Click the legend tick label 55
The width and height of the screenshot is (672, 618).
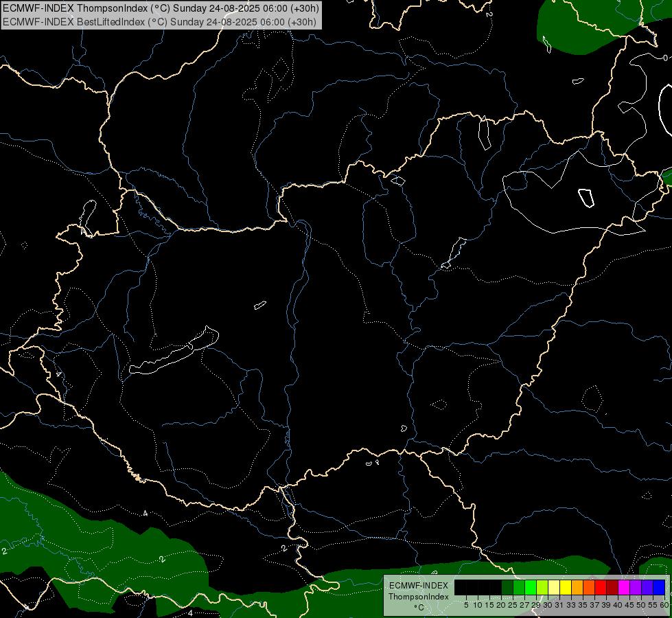653,605
